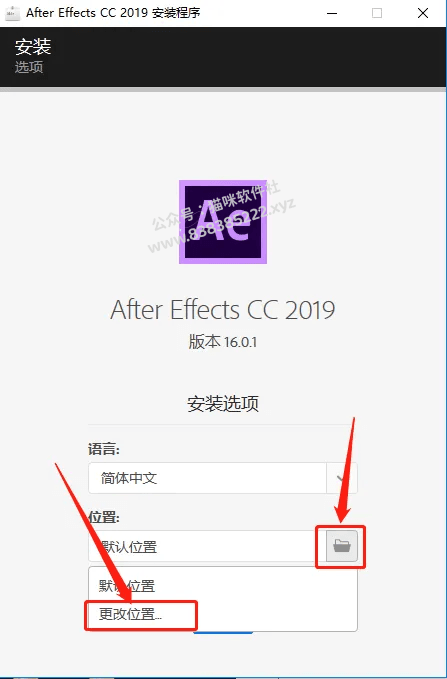The width and height of the screenshot is (447, 679).
Task: Expand the language dropdown arrow
Action: (342, 478)
